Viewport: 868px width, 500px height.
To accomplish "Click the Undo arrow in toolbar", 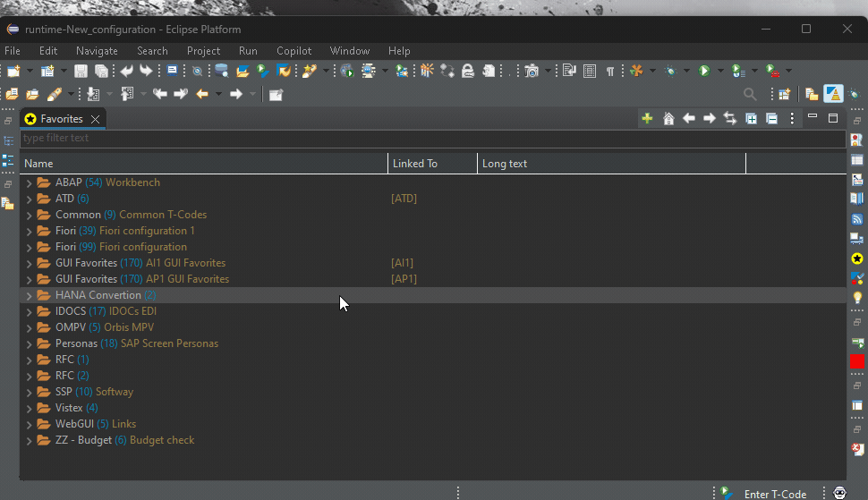I will pyautogui.click(x=127, y=71).
